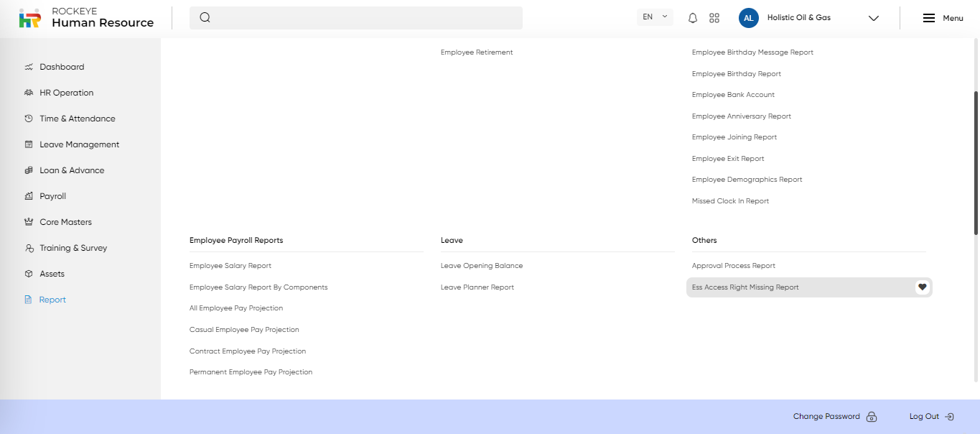This screenshot has width=980, height=434.
Task: Click Change Password text link
Action: (x=826, y=417)
